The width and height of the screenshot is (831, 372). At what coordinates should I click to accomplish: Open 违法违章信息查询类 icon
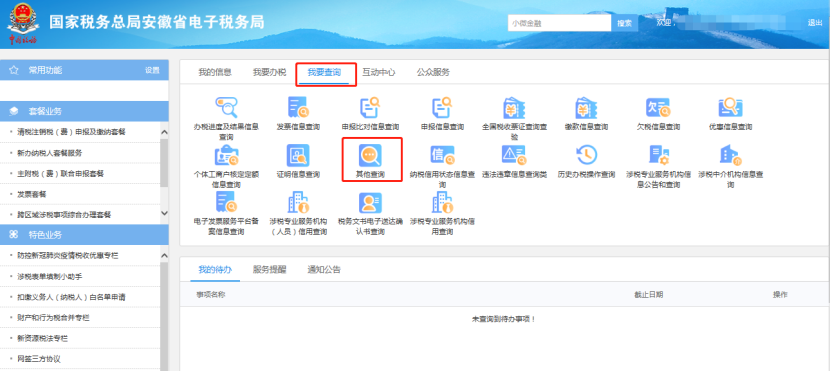[514, 155]
